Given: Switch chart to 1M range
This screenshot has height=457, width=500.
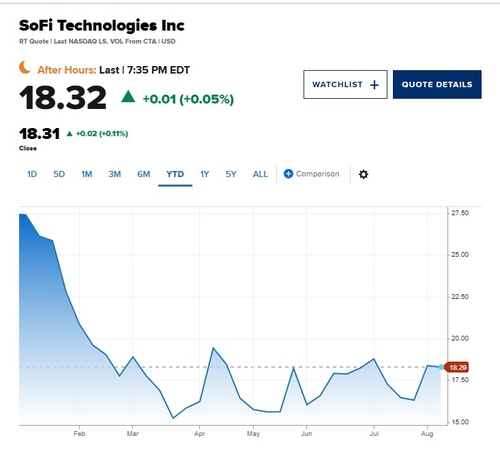Looking at the screenshot, I should tap(87, 174).
